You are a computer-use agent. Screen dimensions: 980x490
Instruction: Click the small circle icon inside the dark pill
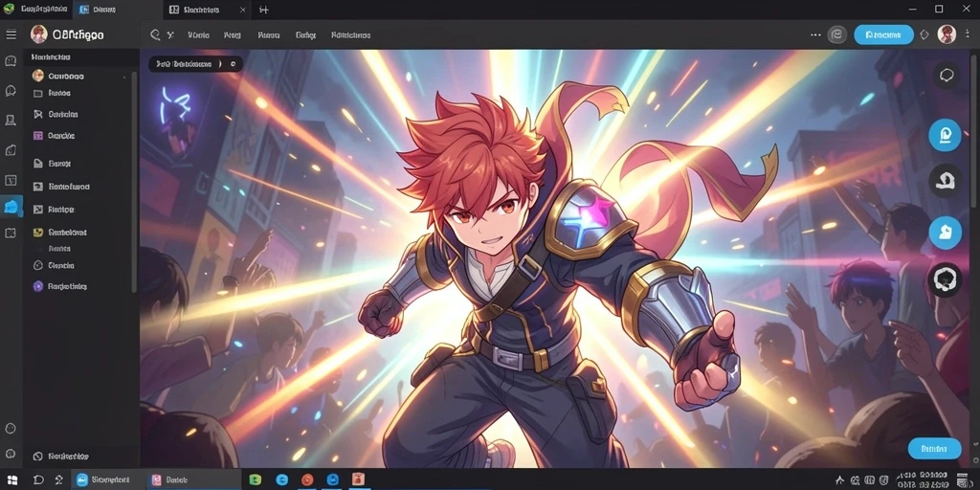(234, 64)
